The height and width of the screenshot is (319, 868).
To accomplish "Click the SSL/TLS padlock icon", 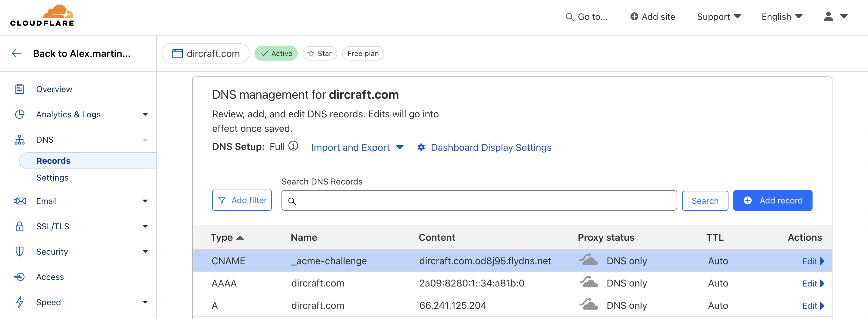I will point(20,226).
